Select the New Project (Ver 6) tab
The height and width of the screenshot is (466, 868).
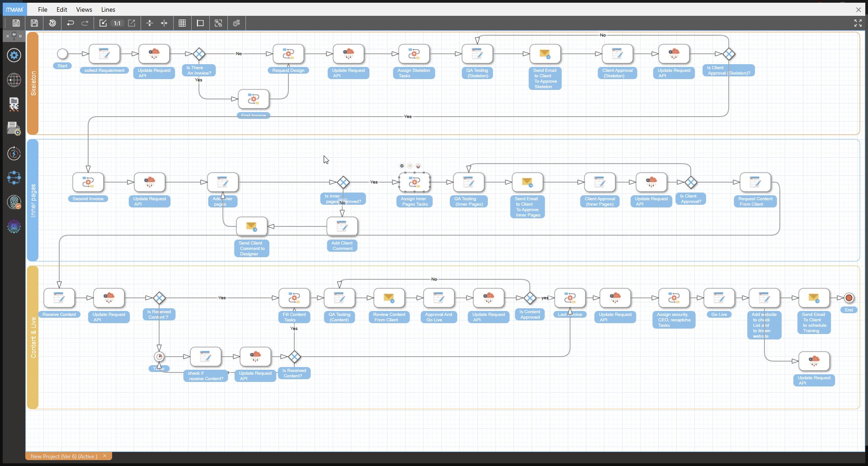[63, 456]
